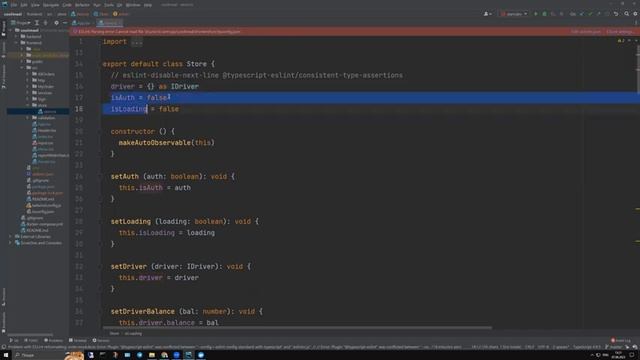This screenshot has height=360, width=640.
Task: Open the Navigate menu
Action: [x=51, y=5]
